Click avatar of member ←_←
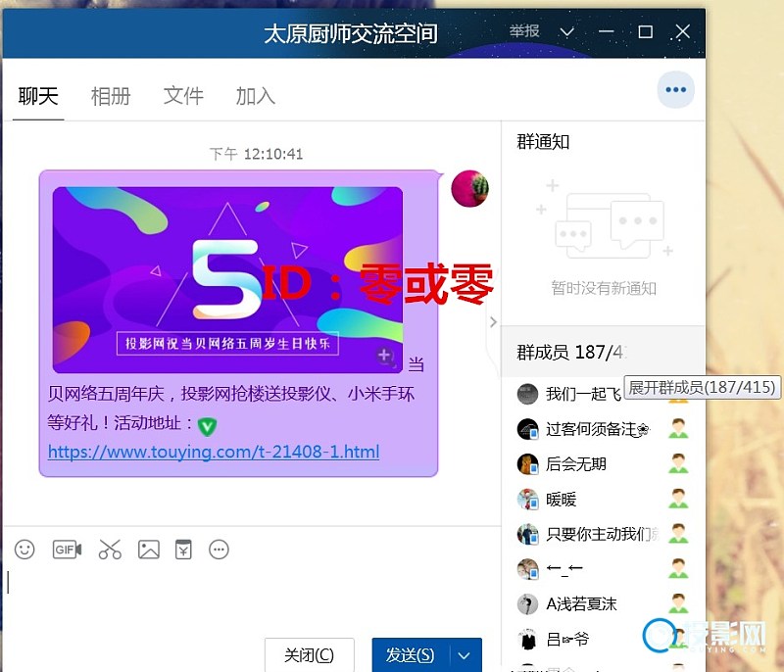Screen dimensions: 784x672 pyautogui.click(x=527, y=569)
